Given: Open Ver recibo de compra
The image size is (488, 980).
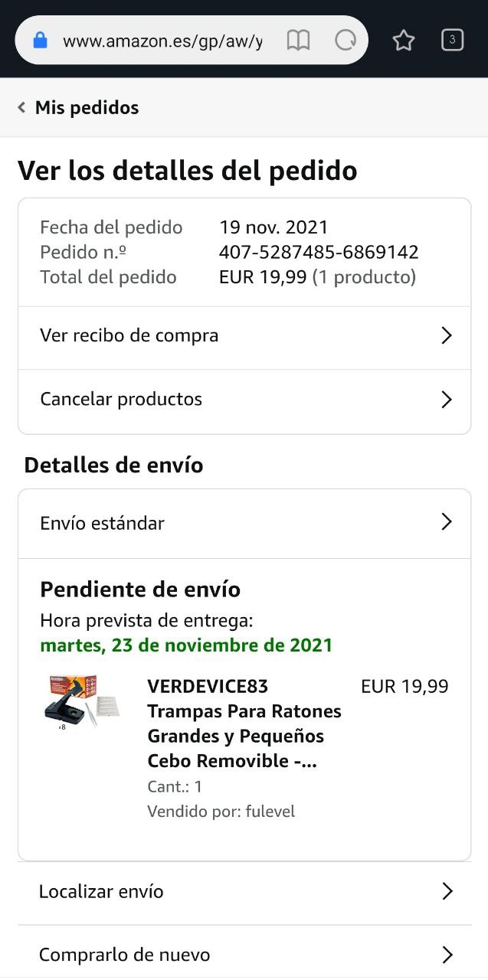Looking at the screenshot, I should 129,335.
